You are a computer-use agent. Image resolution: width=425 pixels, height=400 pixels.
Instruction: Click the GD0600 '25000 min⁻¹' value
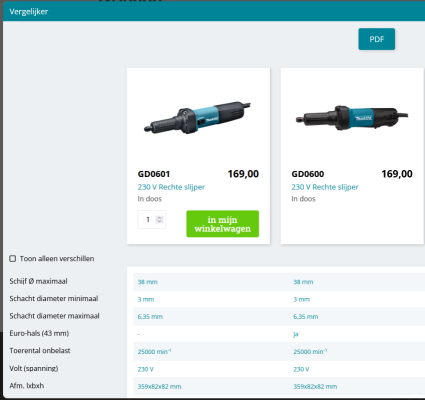point(310,352)
